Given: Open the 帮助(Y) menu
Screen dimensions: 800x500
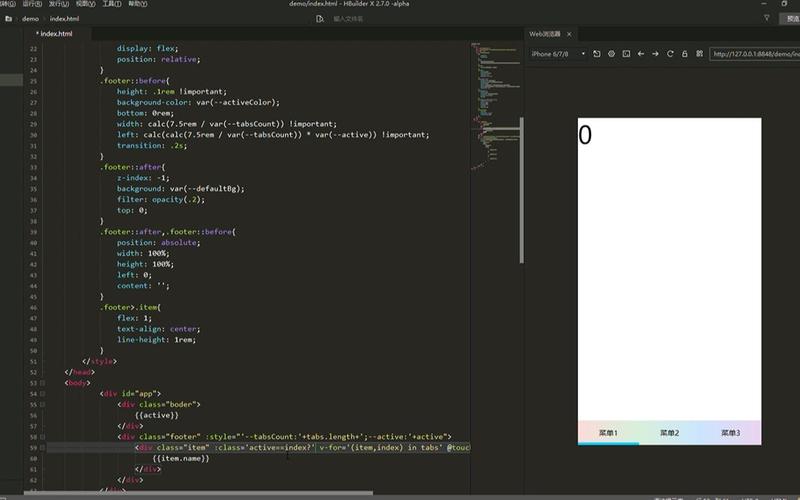Looking at the screenshot, I should (x=138, y=4).
